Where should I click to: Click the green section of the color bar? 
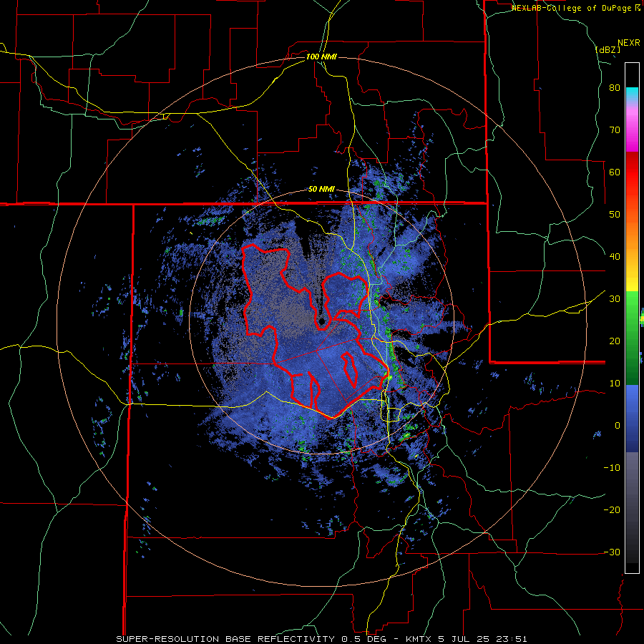(x=632, y=338)
